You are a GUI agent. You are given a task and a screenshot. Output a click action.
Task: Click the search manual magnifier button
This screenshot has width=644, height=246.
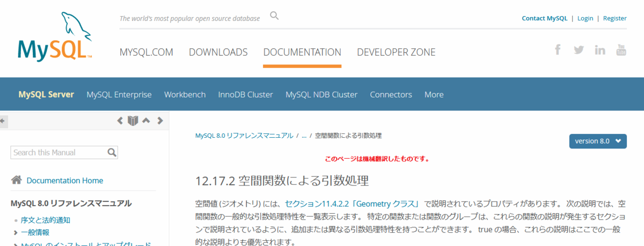(x=112, y=153)
